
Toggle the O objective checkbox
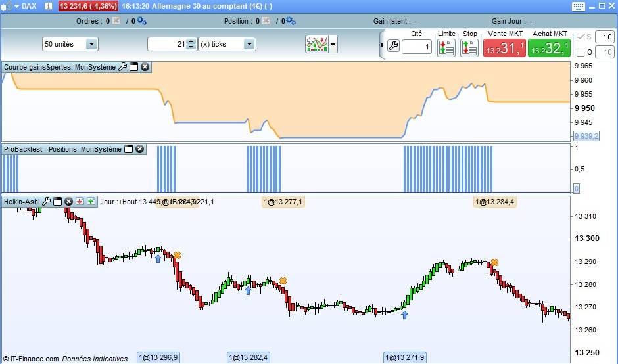point(580,52)
